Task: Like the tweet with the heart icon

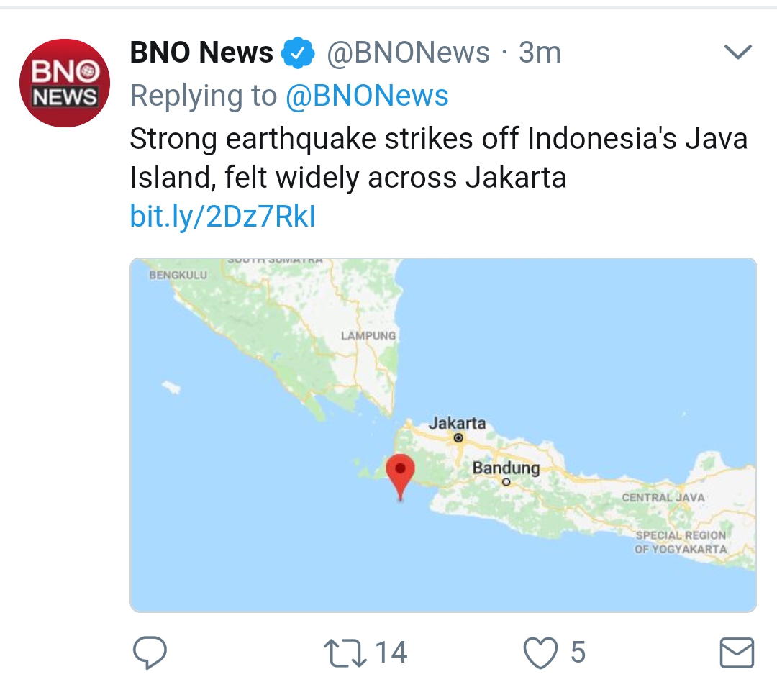Action: pyautogui.click(x=540, y=653)
